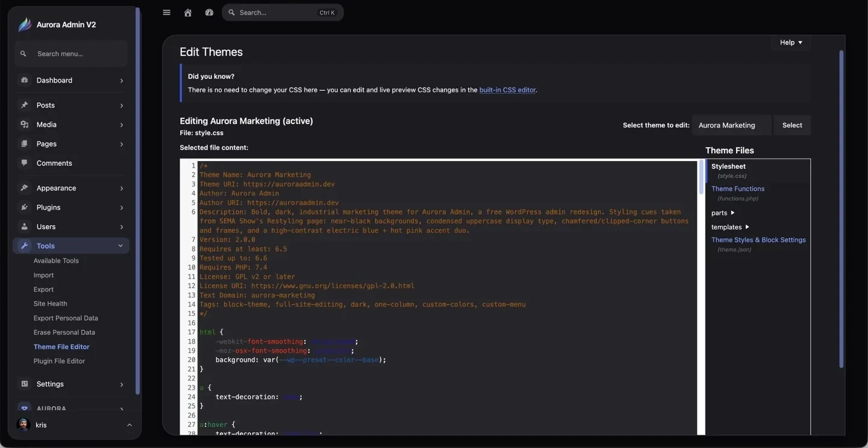Viewport: 868px width, 448px height.
Task: Open Import menu item
Action: [x=43, y=275]
